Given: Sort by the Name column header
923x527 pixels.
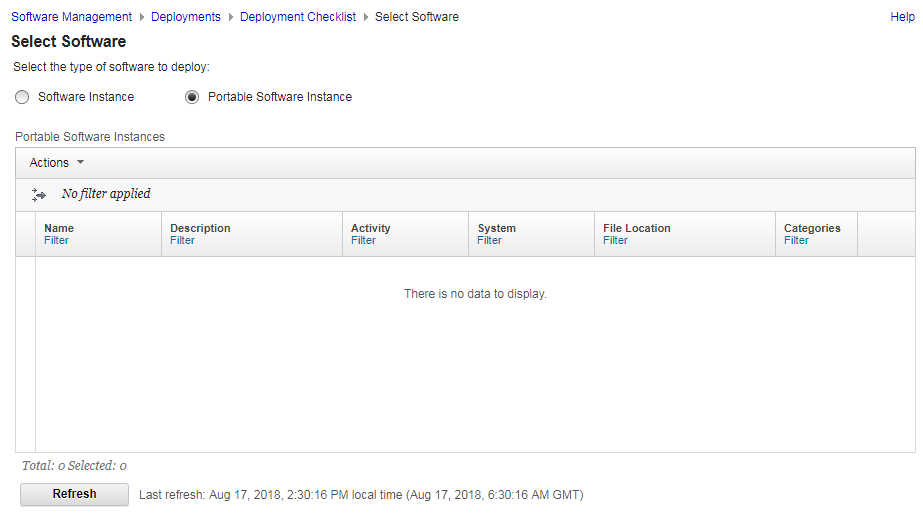Looking at the screenshot, I should pos(59,228).
